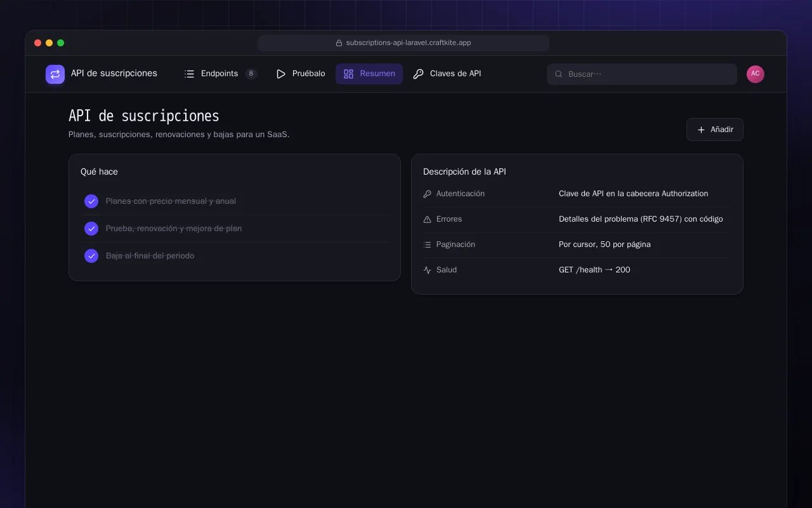This screenshot has width=812, height=508.
Task: Uncheck Prueba, renovación y mejora de plan
Action: coord(91,229)
